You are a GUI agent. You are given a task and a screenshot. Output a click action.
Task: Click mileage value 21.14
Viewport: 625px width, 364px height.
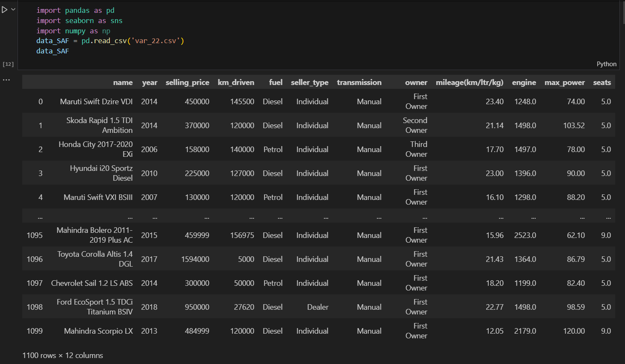click(494, 126)
